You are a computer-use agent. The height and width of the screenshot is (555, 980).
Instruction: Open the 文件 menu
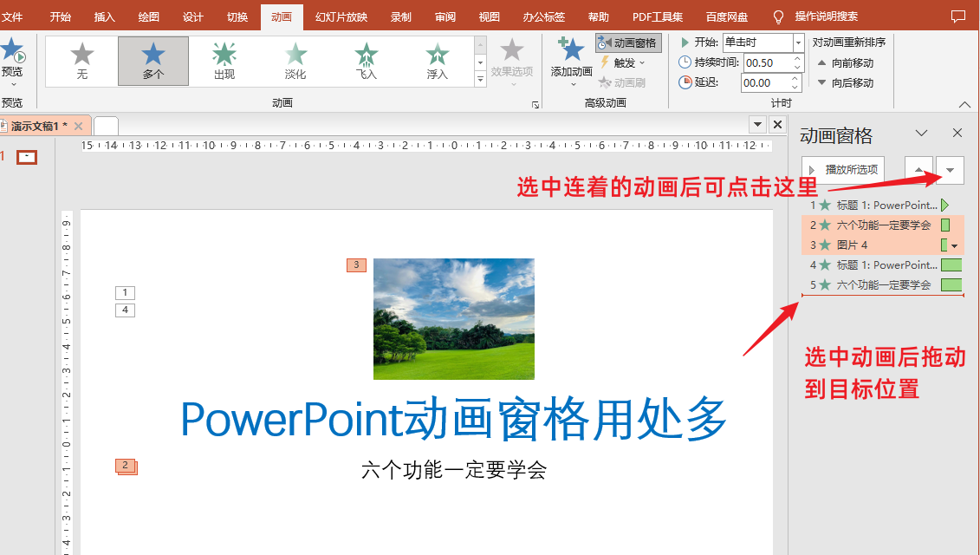pyautogui.click(x=12, y=16)
